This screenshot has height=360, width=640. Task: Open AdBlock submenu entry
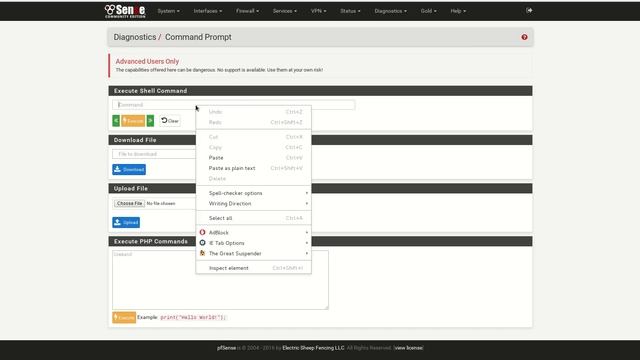point(253,232)
